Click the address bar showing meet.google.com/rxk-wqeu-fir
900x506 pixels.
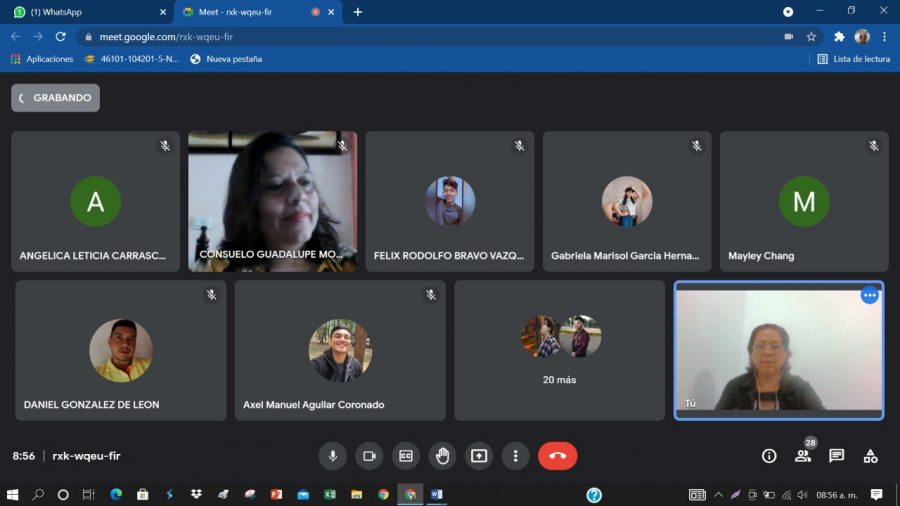pyautogui.click(x=449, y=37)
